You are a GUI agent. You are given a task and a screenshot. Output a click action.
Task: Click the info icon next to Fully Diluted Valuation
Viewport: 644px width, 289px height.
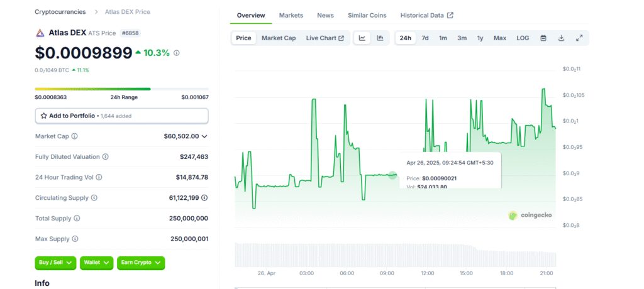point(105,157)
